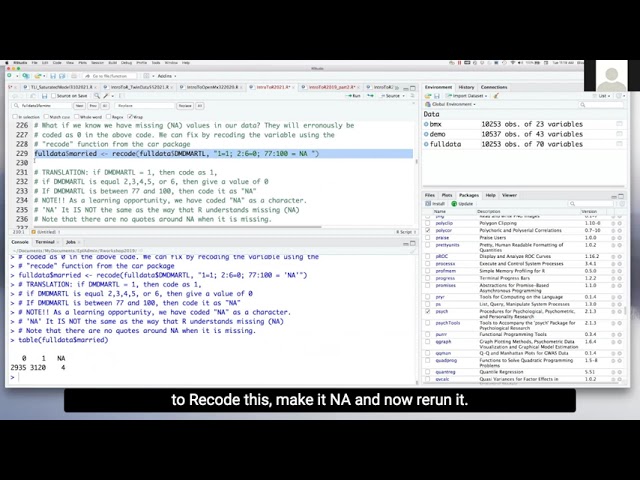640x480 pixels.
Task: Expand the fulldata object blue arrow
Action: point(426,144)
